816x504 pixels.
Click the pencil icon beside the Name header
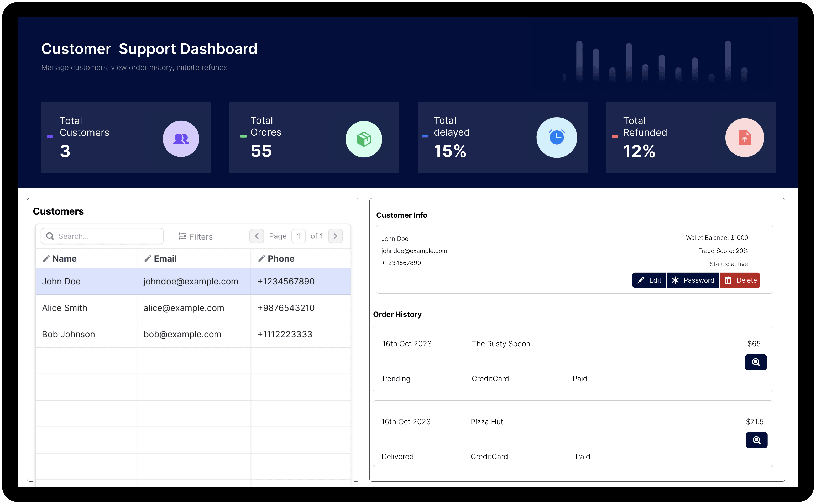pyautogui.click(x=47, y=258)
